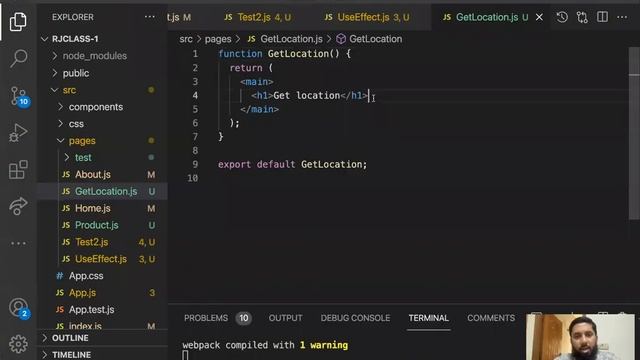Viewport: 640px width, 360px height.
Task: Click the GetLocation symbol icon in breadcrumb
Action: (x=341, y=39)
